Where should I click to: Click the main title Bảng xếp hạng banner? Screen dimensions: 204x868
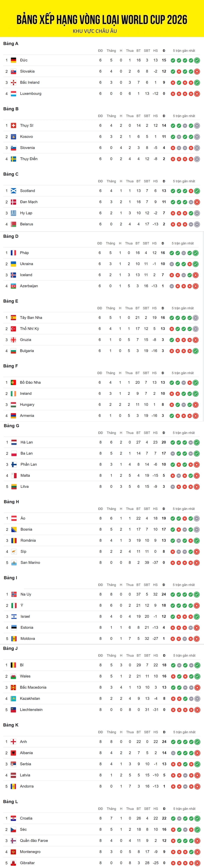102,20
